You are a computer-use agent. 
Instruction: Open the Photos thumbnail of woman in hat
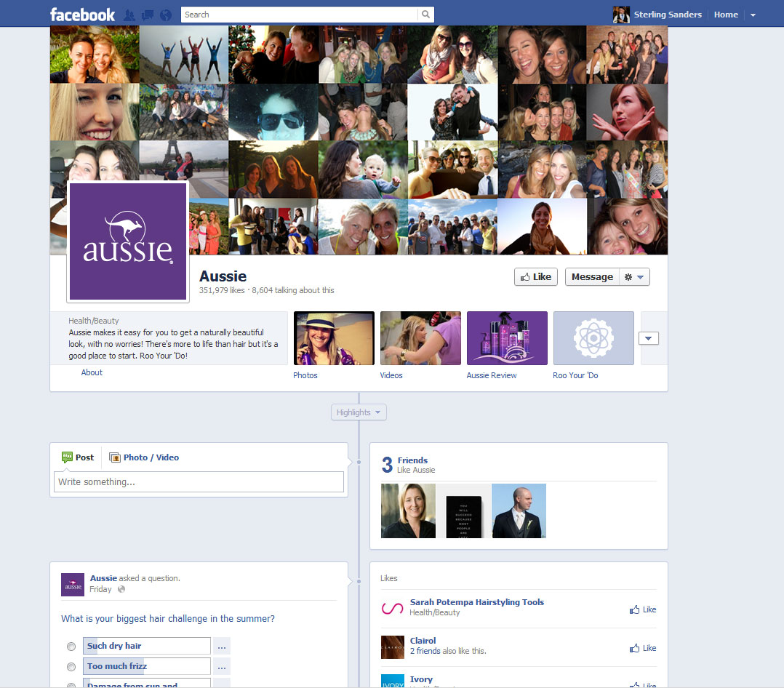[334, 338]
